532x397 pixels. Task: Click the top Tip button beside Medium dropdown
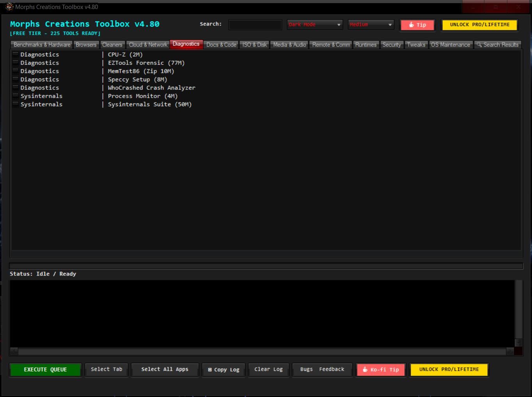418,25
